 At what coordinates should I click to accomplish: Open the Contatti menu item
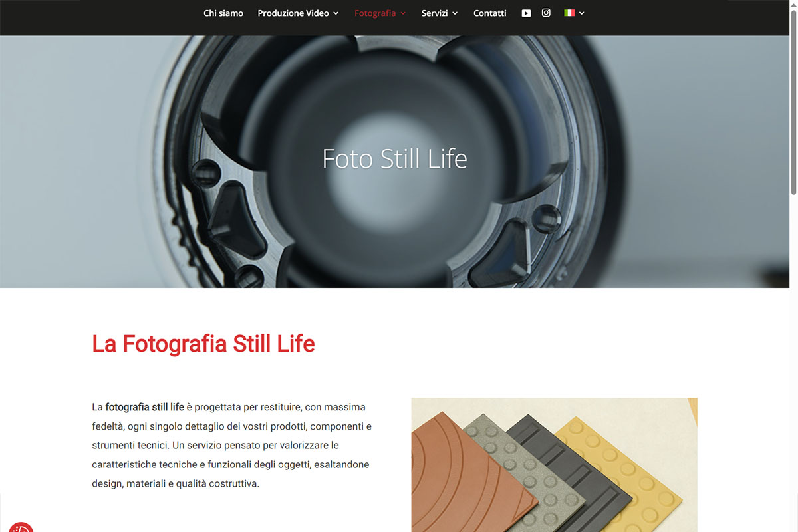click(490, 13)
